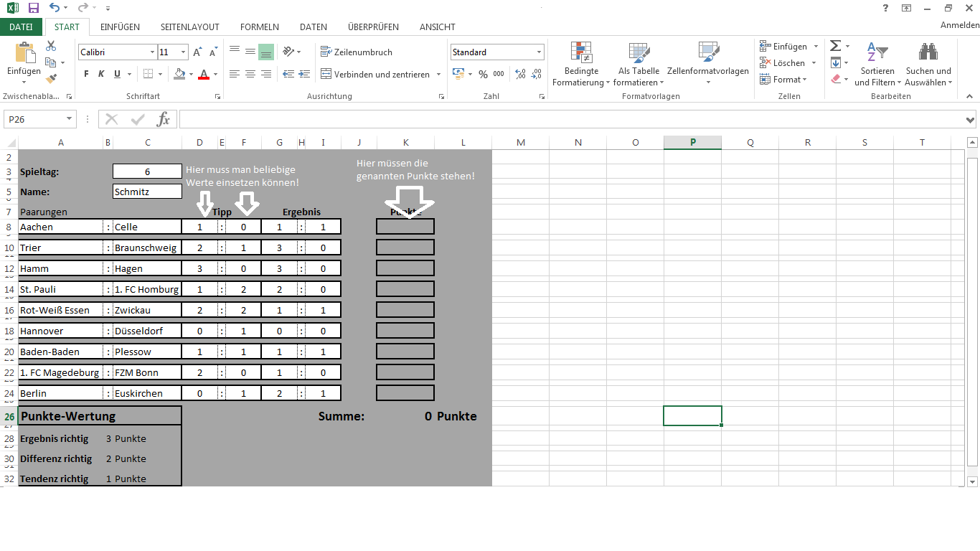Open Sortieren und Filtern

point(877,63)
